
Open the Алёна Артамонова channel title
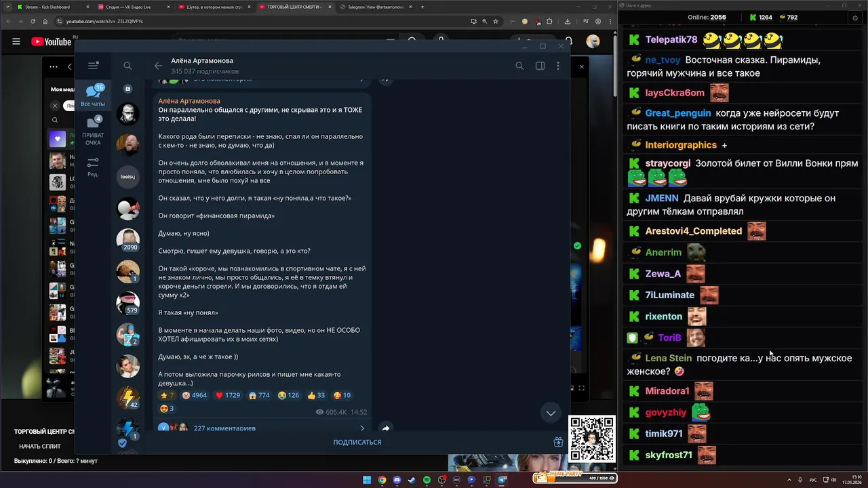click(202, 60)
